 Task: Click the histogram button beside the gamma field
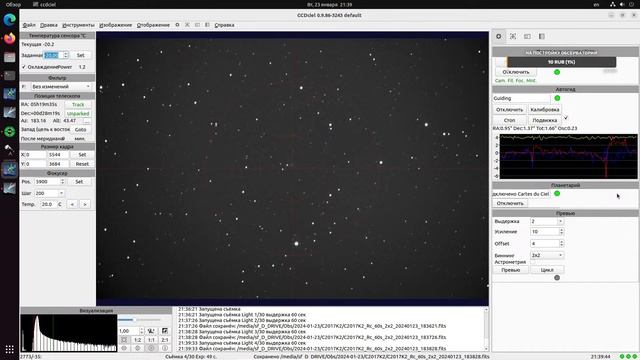[151, 331]
